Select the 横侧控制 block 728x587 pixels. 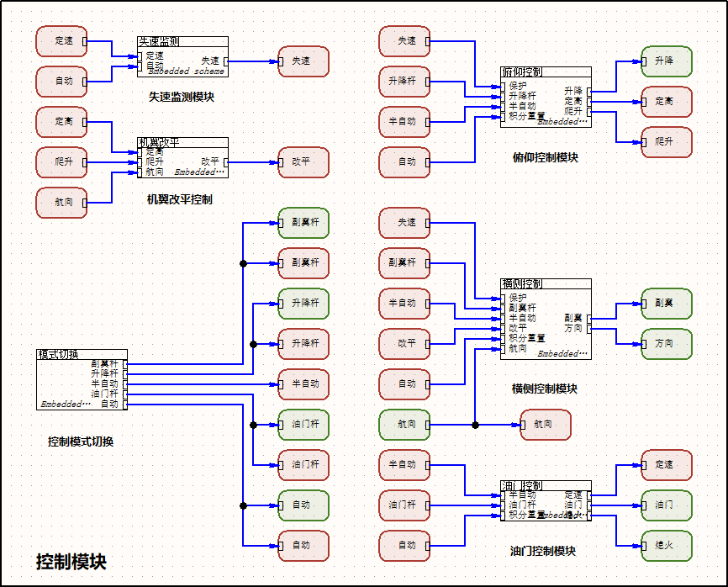point(545,319)
